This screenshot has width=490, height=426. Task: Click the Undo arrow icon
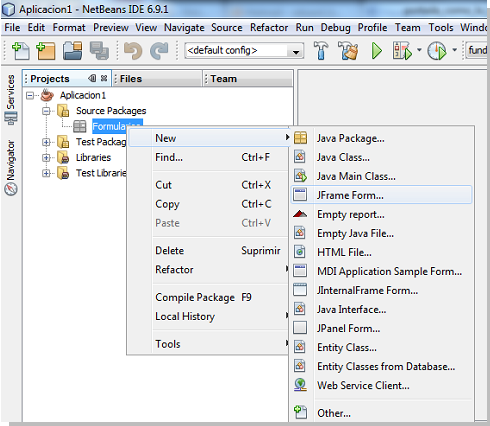coord(133,51)
